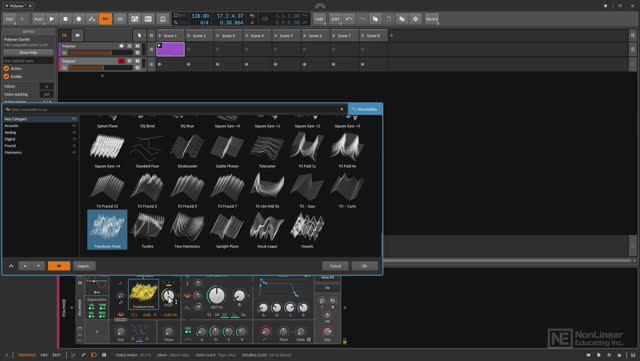Choose the Tri Fold 4x wavetable
This screenshot has height=361, width=640.
coord(347,150)
